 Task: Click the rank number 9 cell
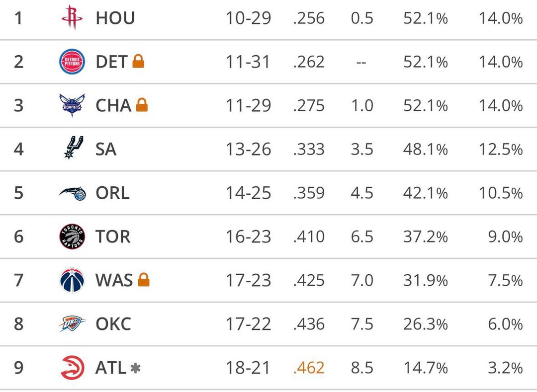coord(18,368)
